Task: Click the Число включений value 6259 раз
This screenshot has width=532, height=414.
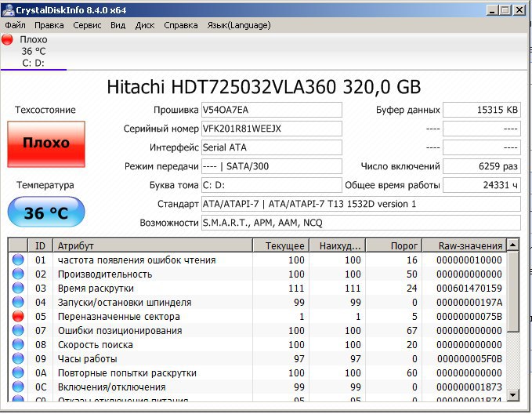Action: (x=482, y=166)
